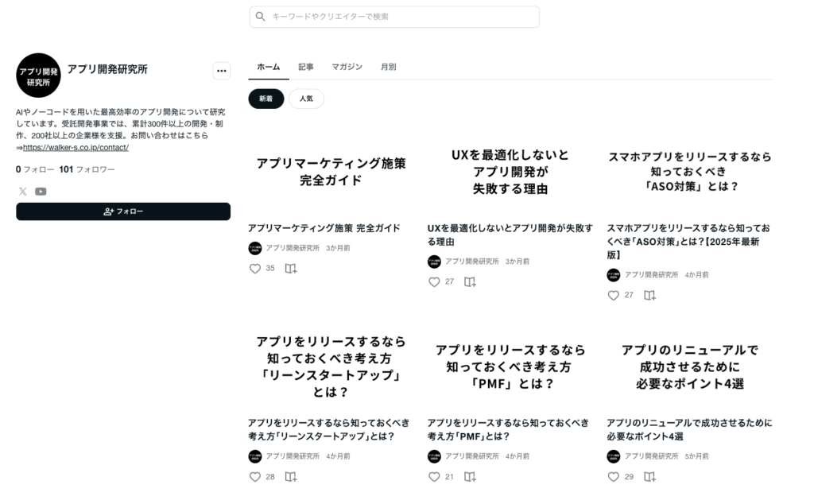Image resolution: width=814 pixels, height=504 pixels.
Task: Switch to the マガジン tab
Action: [x=347, y=67]
